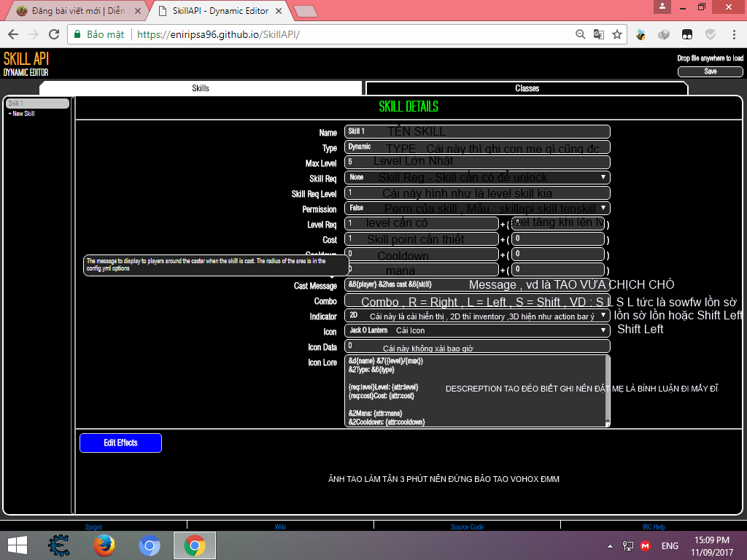The height and width of the screenshot is (560, 747).
Task: Click the Cost base value field
Action: click(x=422, y=238)
